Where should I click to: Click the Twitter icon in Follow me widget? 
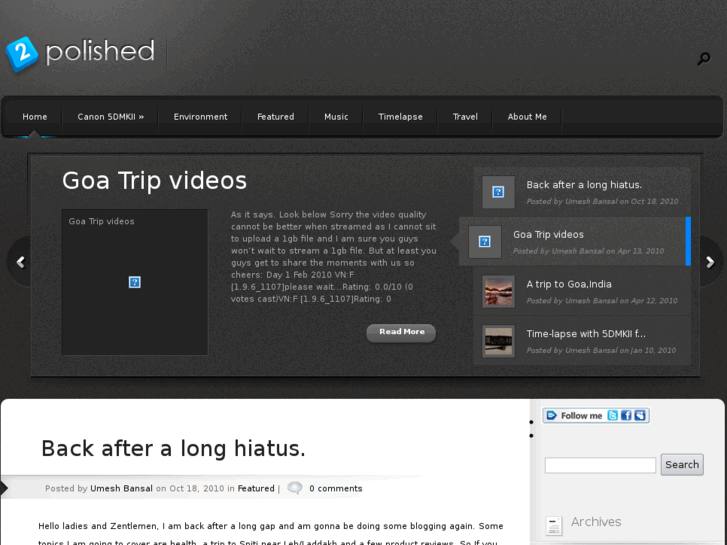[x=612, y=415]
